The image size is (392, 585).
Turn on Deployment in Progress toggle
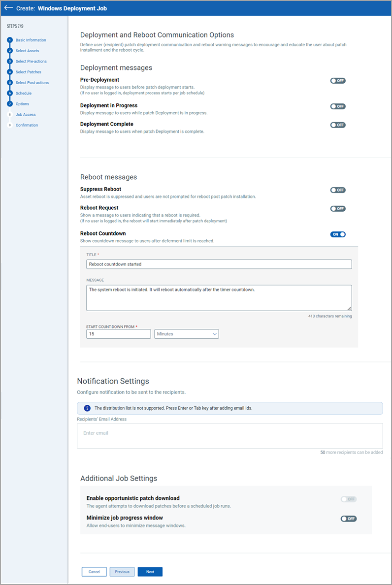click(338, 106)
